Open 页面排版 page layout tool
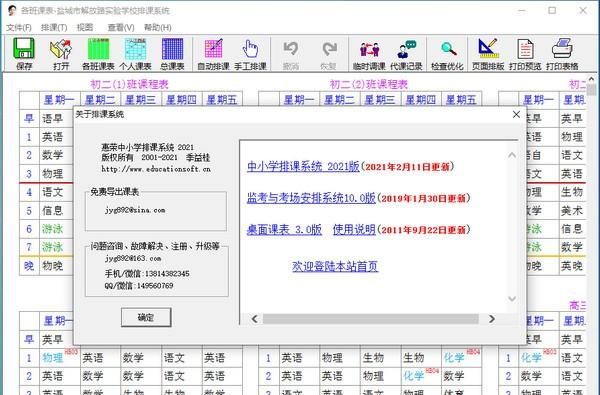The image size is (600, 395). pos(488,54)
